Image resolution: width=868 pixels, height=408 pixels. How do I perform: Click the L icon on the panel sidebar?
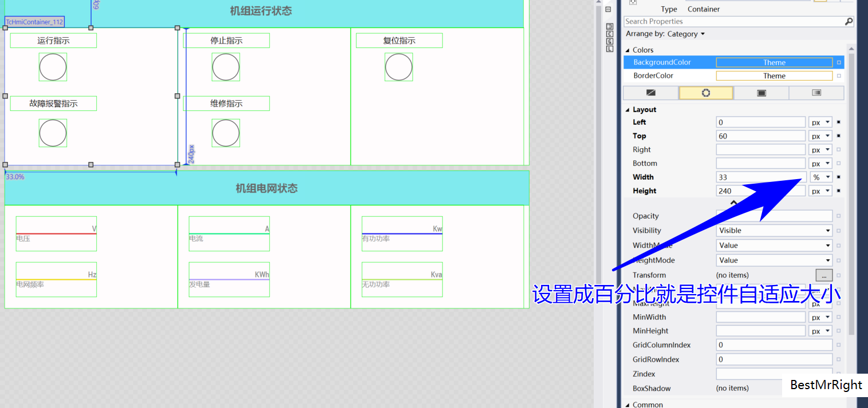609,49
